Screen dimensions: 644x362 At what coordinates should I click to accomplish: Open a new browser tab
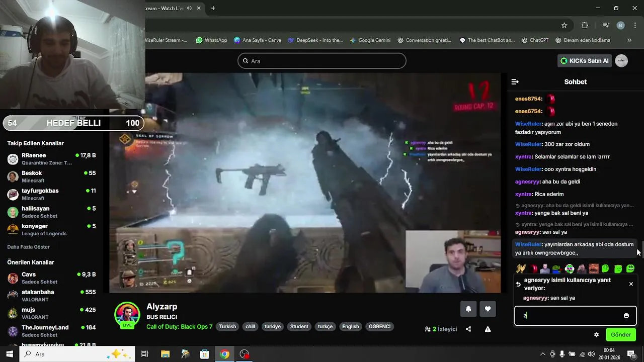point(213,8)
